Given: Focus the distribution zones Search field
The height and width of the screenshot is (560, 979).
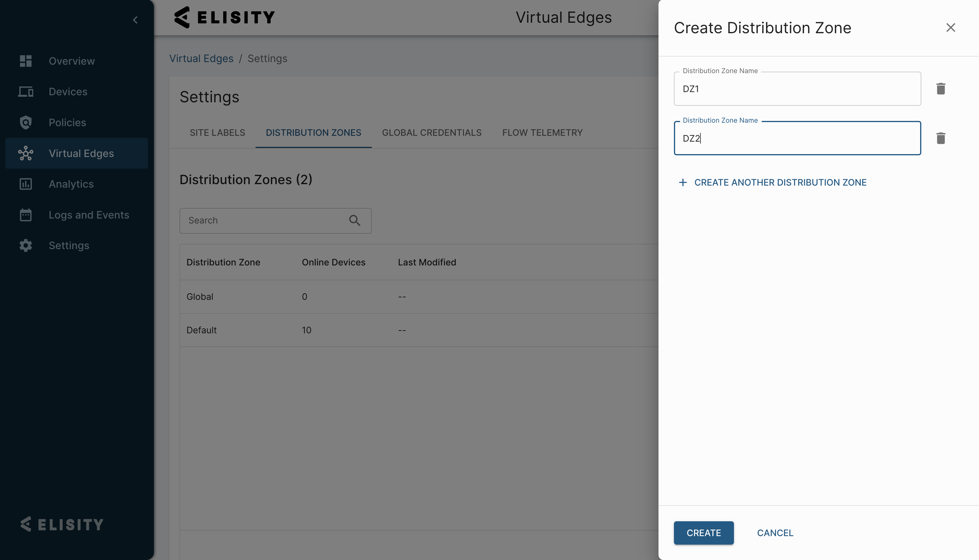Looking at the screenshot, I should pyautogui.click(x=275, y=221).
